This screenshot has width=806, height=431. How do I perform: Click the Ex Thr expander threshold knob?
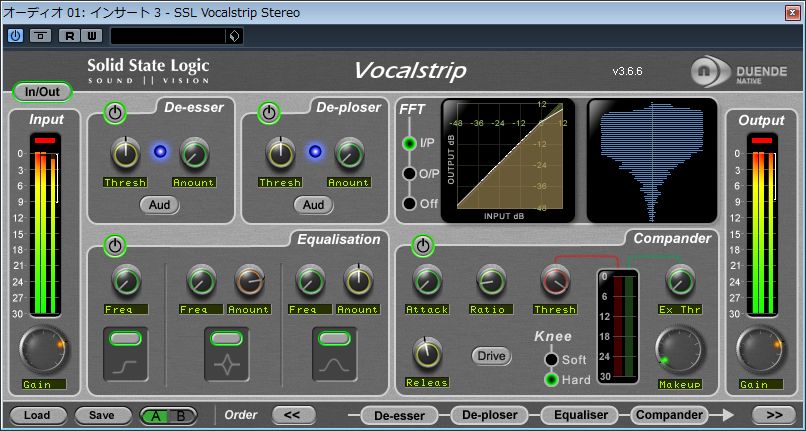pos(680,280)
